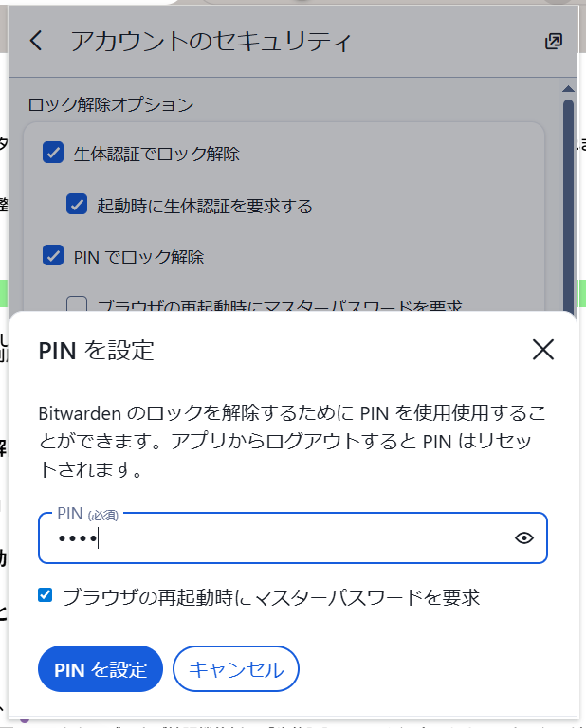Image resolution: width=586 pixels, height=728 pixels.
Task: Click the PIN を設定 button
Action: click(x=101, y=669)
